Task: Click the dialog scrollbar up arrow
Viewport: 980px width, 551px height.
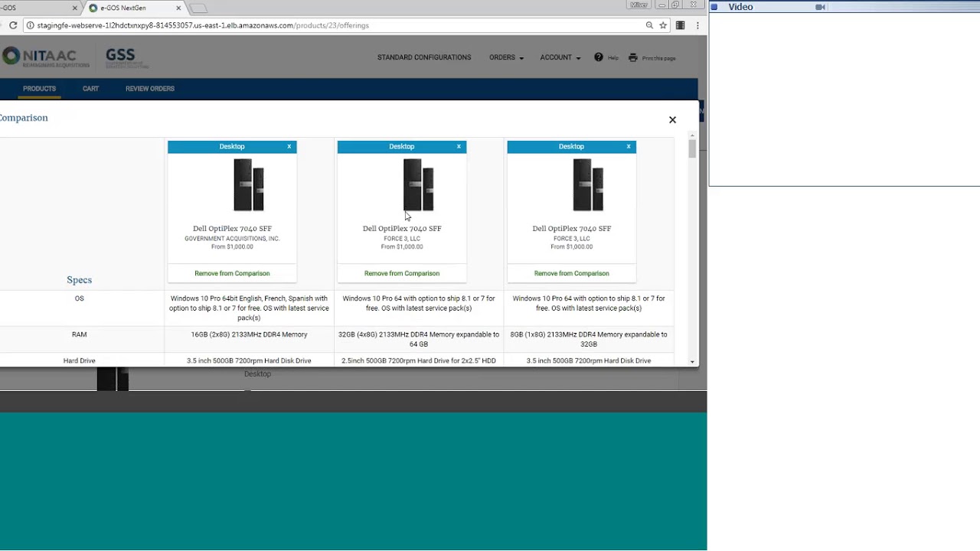Action: click(692, 135)
